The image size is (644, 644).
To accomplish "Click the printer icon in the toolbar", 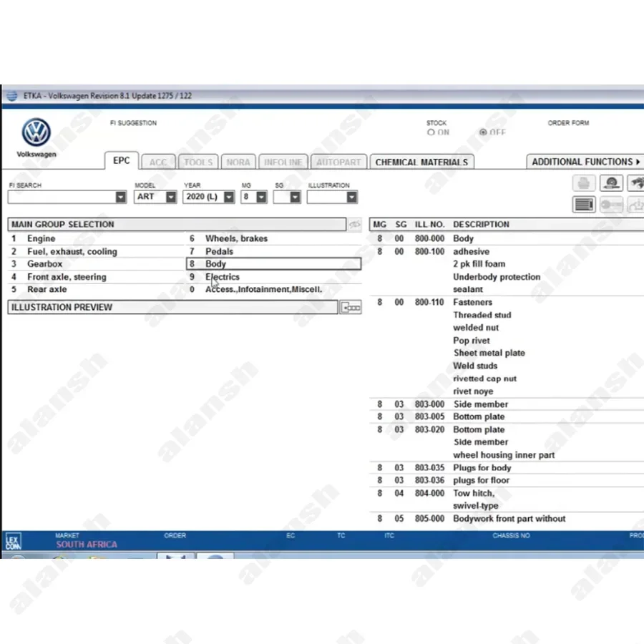I will [584, 183].
